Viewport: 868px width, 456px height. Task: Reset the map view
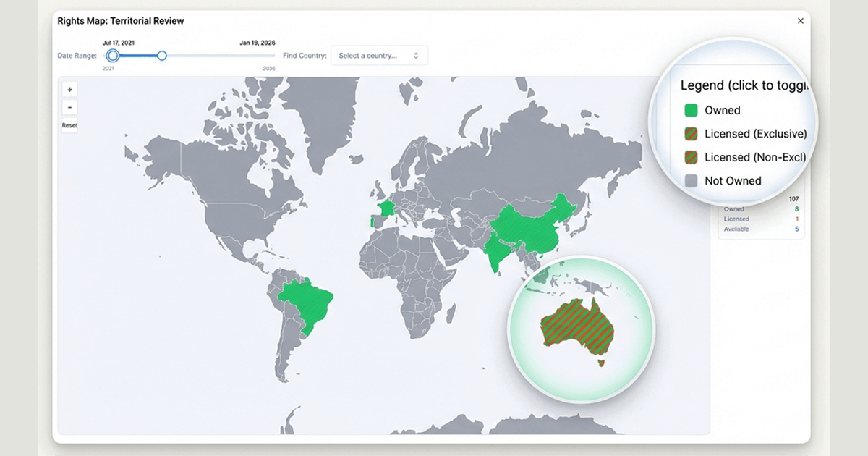[69, 125]
